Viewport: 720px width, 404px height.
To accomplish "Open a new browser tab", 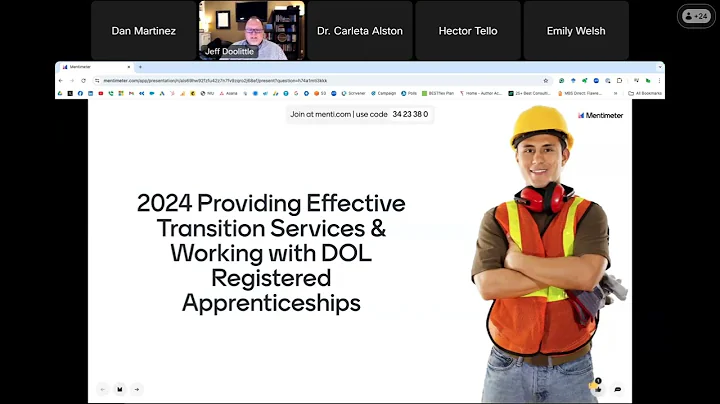I will [x=140, y=67].
